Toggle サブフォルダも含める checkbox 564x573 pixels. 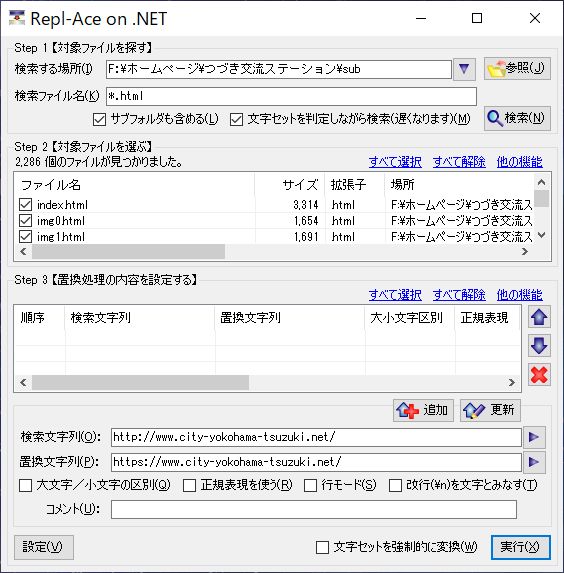click(x=99, y=119)
